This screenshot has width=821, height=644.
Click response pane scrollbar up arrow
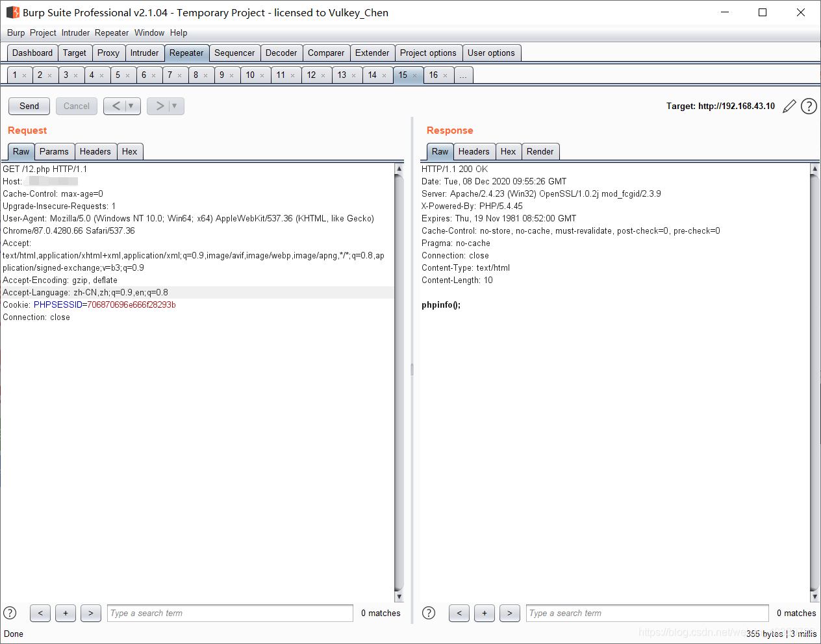pyautogui.click(x=815, y=169)
